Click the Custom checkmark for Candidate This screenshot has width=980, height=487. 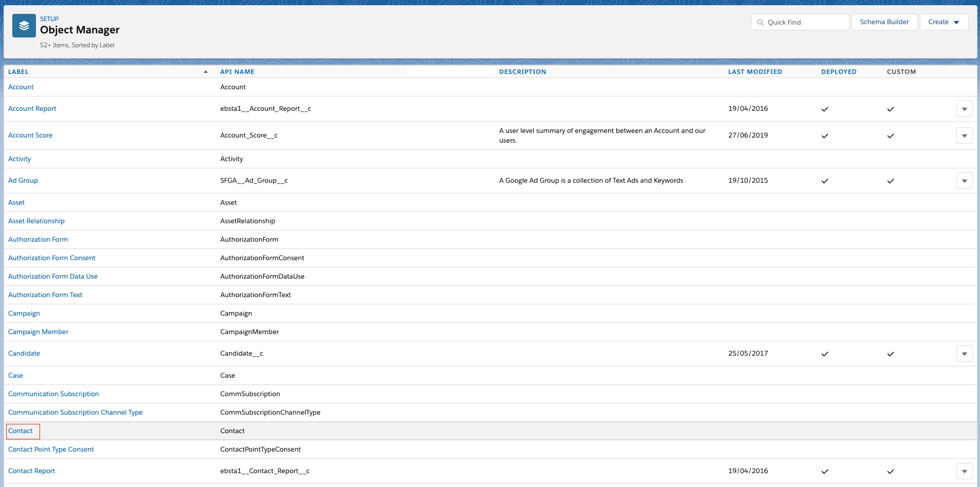click(891, 354)
